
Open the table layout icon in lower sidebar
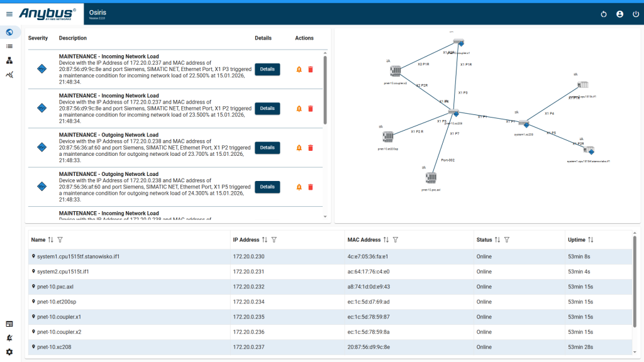point(9,324)
